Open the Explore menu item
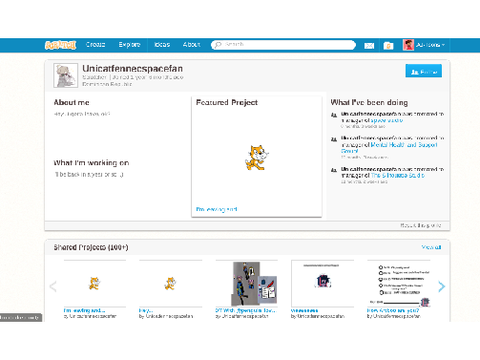Image resolution: width=480 pixels, height=360 pixels. [129, 45]
